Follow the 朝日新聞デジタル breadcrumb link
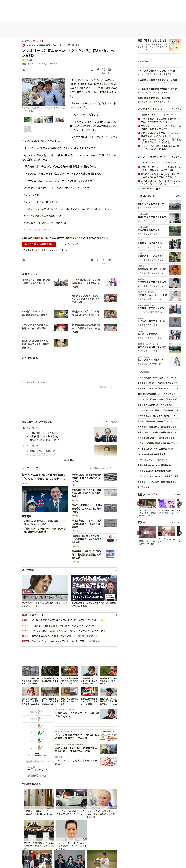Viewport: 186px width, 868px height. [x=29, y=41]
